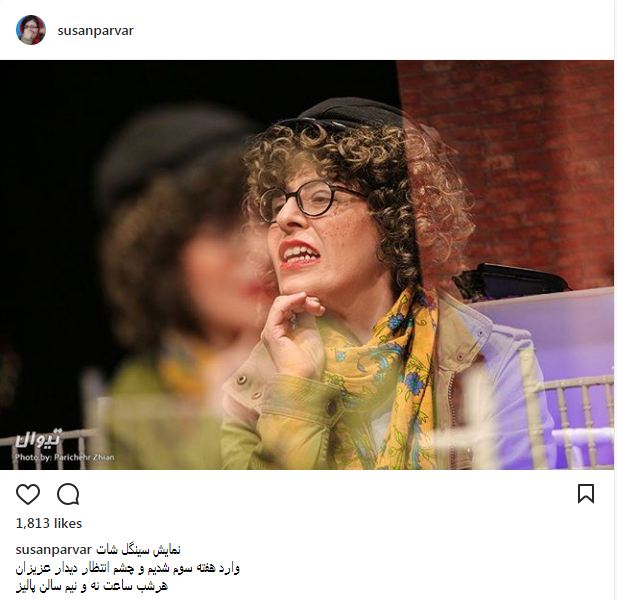Click the photo credit text by Parichehr Zhian
Image resolution: width=617 pixels, height=600 pixels.
tap(65, 457)
